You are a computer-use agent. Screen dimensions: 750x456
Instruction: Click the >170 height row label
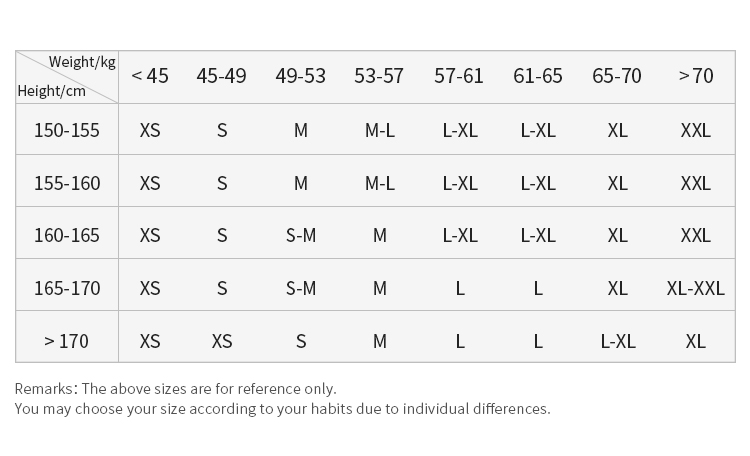(67, 341)
